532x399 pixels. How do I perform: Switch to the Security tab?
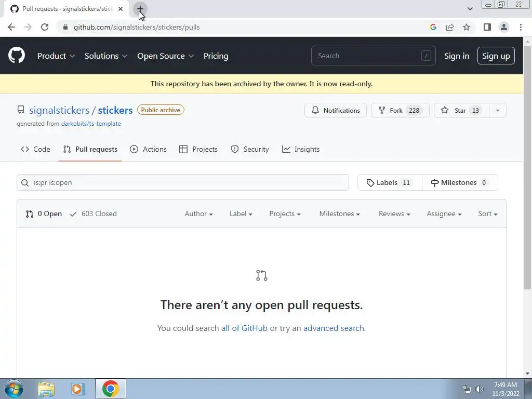(x=250, y=149)
